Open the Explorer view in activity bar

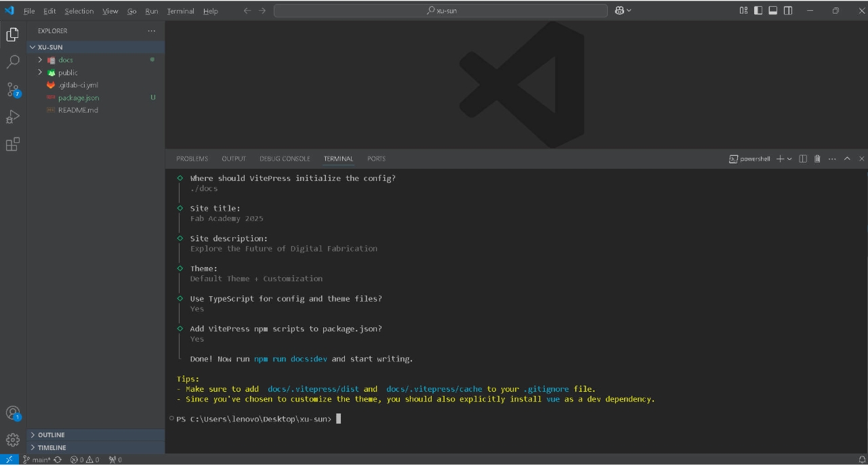(x=13, y=35)
